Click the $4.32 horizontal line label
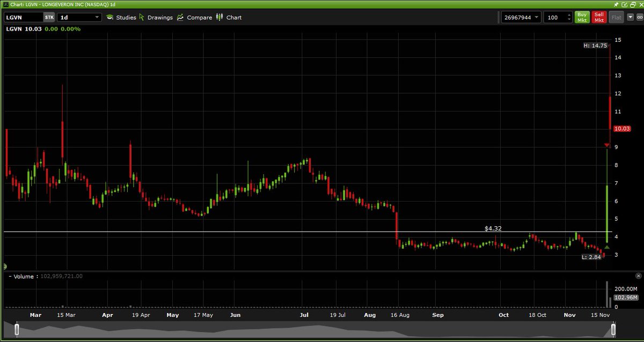644x342 pixels. tap(493, 228)
